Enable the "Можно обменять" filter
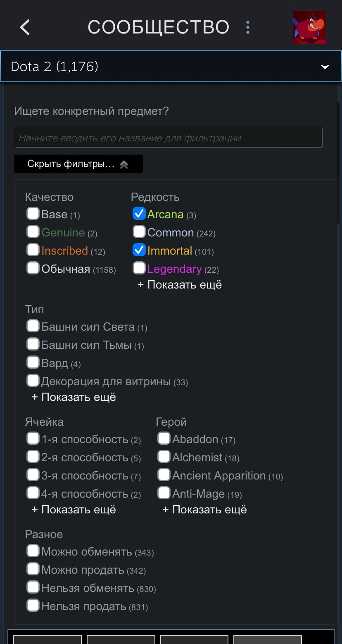Screen dimensions: 342x644 33,551
